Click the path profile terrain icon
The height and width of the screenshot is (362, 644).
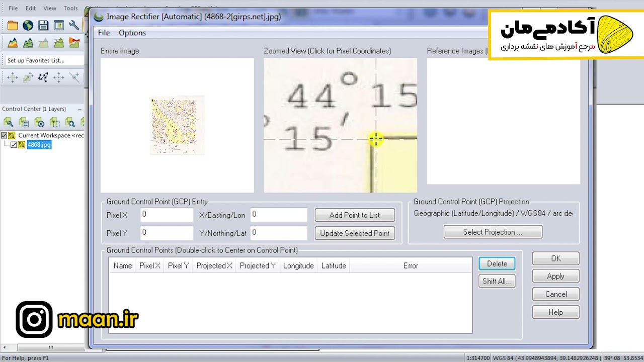point(59,43)
